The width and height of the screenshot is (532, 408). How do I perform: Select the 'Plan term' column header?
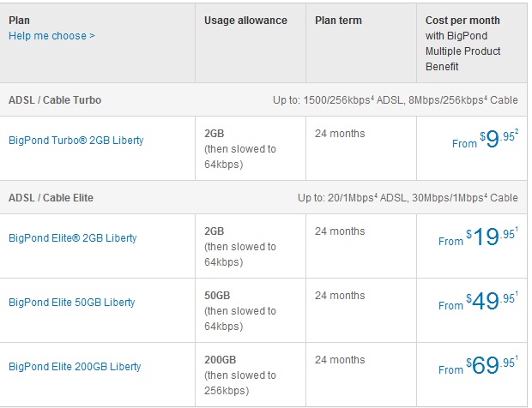coord(338,21)
